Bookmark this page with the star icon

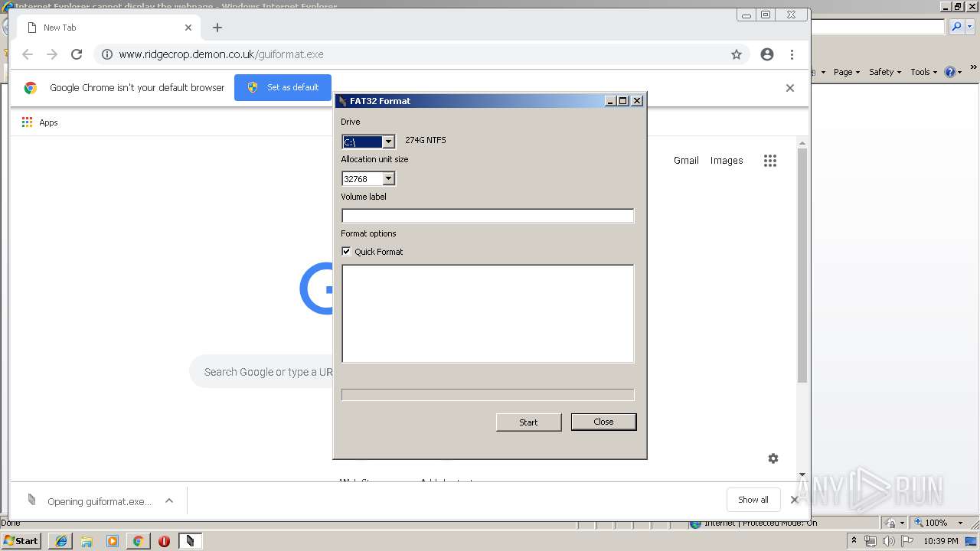point(737,54)
